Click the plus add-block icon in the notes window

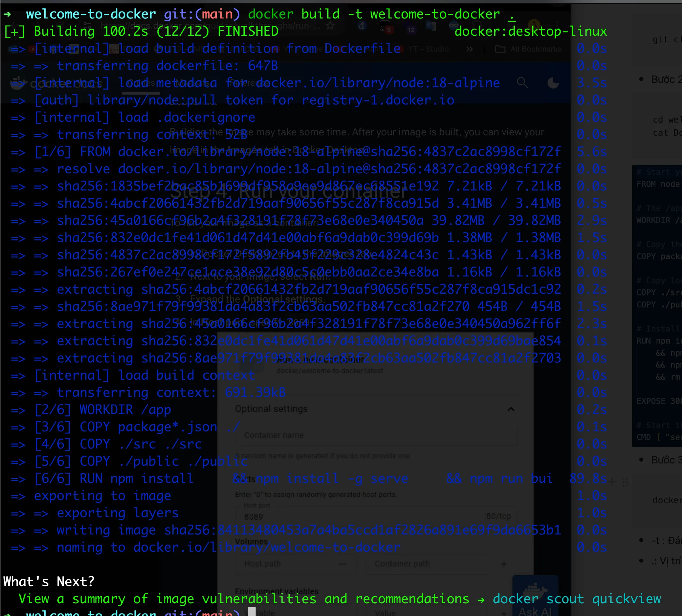tap(612, 482)
